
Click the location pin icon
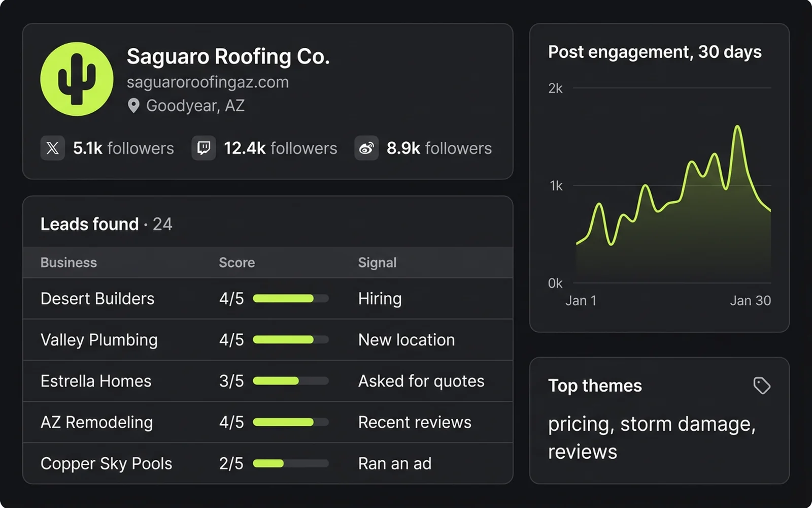point(133,106)
